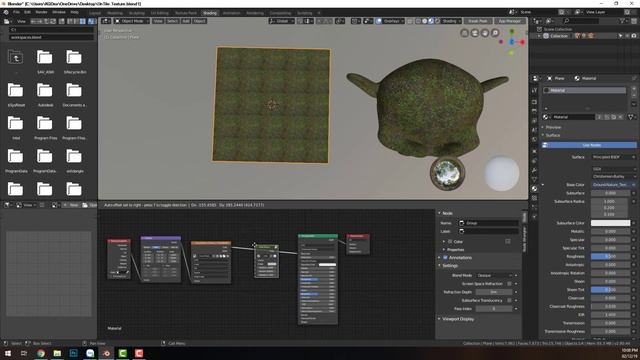This screenshot has height=360, width=640.
Task: Click the Scene icon in top bar
Action: click(x=512, y=12)
